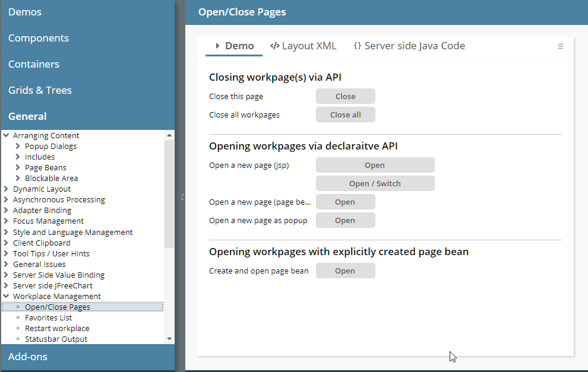Image resolution: width=588 pixels, height=372 pixels.
Task: Click Open for new page as popup
Action: (x=345, y=220)
